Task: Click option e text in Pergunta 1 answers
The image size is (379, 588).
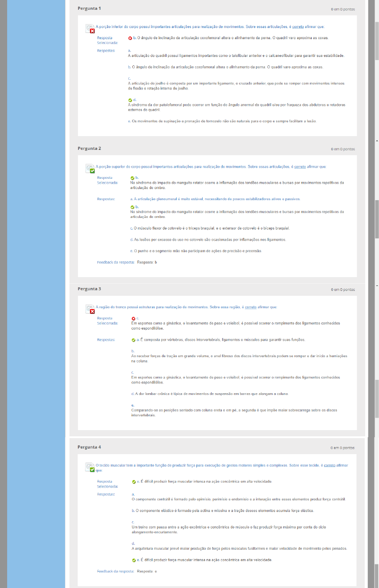Action: click(223, 121)
